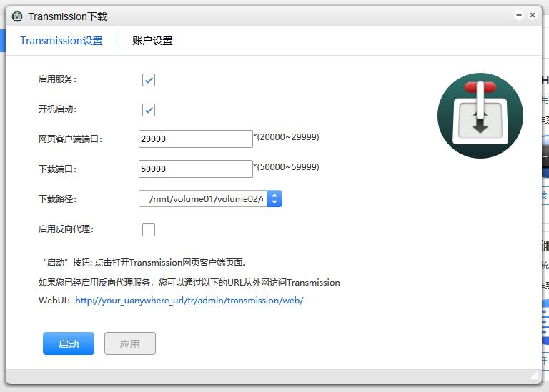Switch to Transmission设置 tab

click(x=61, y=41)
